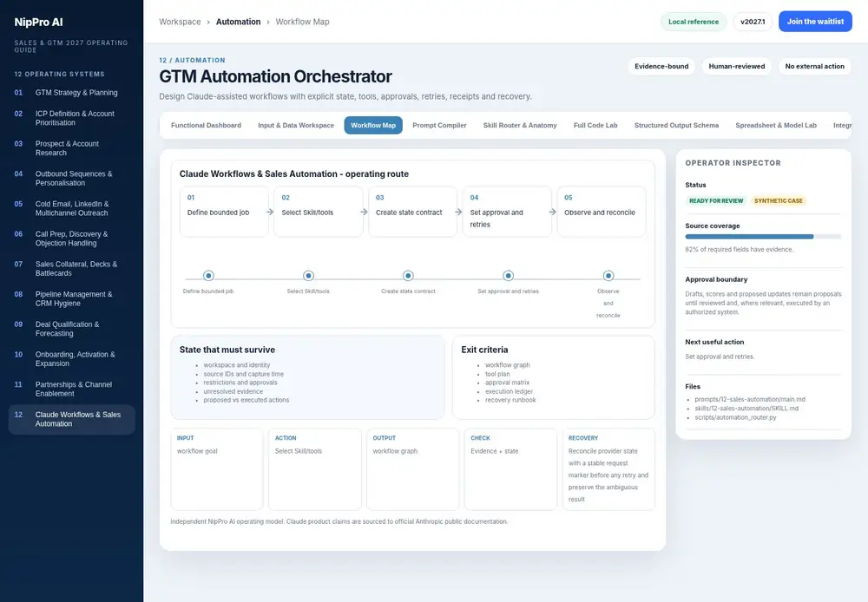The height and width of the screenshot is (602, 868).
Task: Click the Set approval and retries timeline node
Action: coord(508,276)
